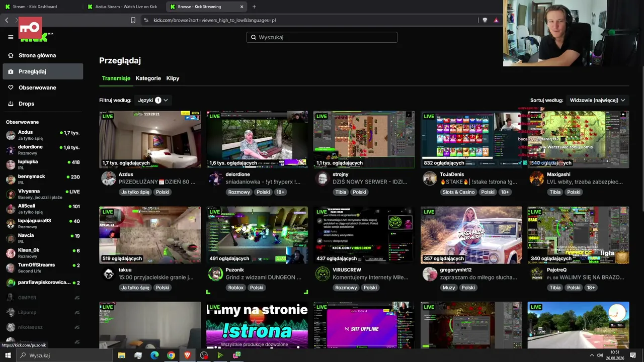Launch File Explorer from the taskbar

pos(122,355)
